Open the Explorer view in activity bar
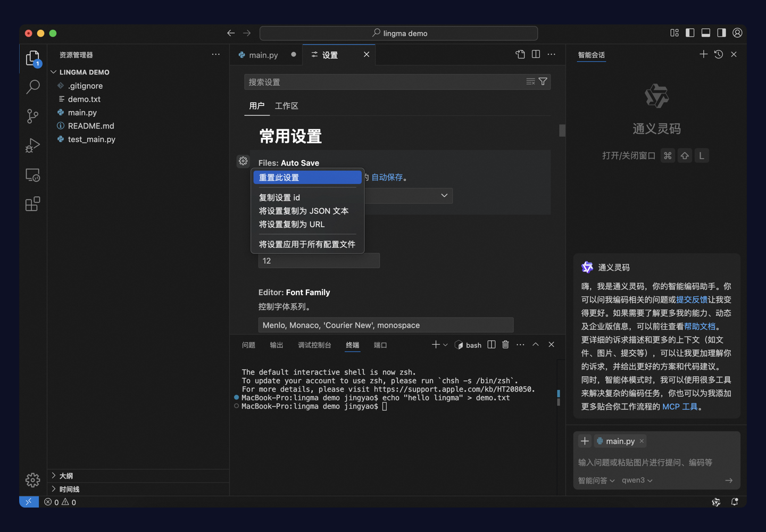The height and width of the screenshot is (532, 766). coord(33,58)
